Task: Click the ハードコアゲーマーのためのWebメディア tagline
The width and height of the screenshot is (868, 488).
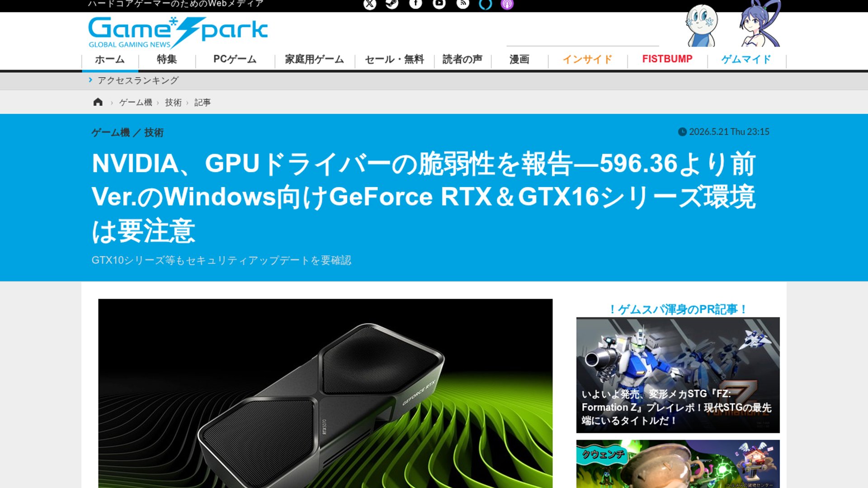Action: click(176, 4)
